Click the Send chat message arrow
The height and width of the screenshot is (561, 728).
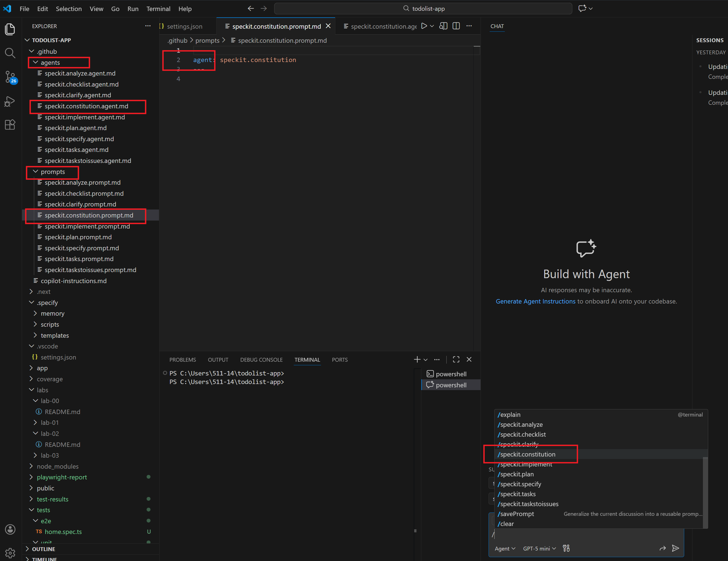click(x=675, y=548)
